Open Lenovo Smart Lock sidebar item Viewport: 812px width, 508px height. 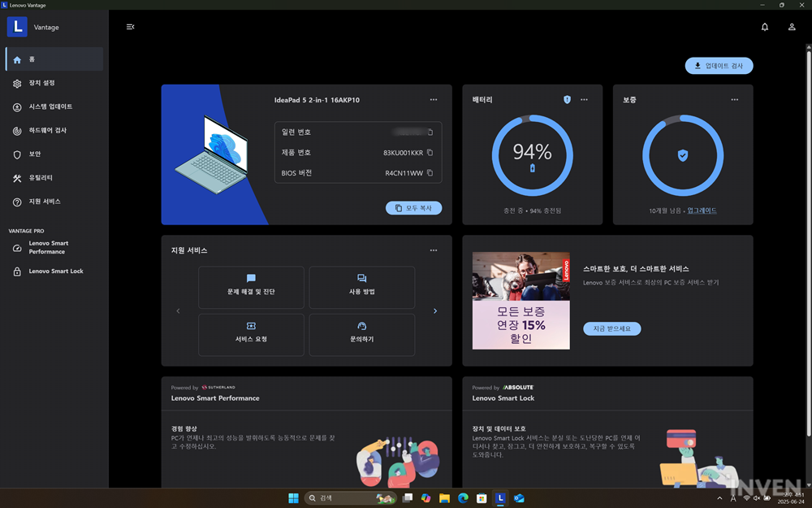coord(54,271)
